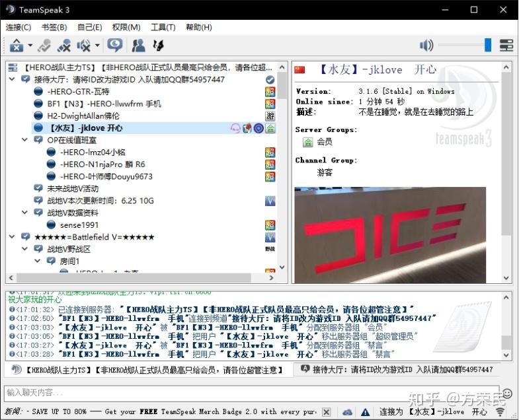Click the channel tree horizontal scrollbar

[x=134, y=278]
